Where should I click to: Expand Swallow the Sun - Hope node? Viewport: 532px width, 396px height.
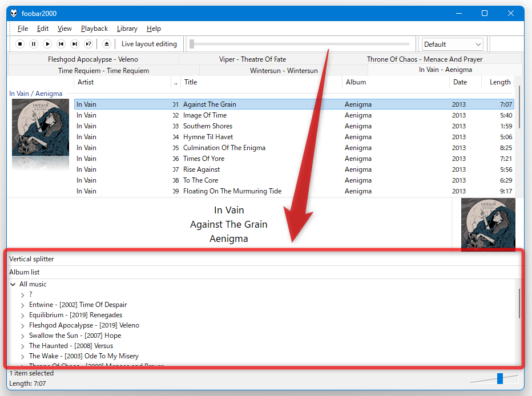[x=22, y=336]
